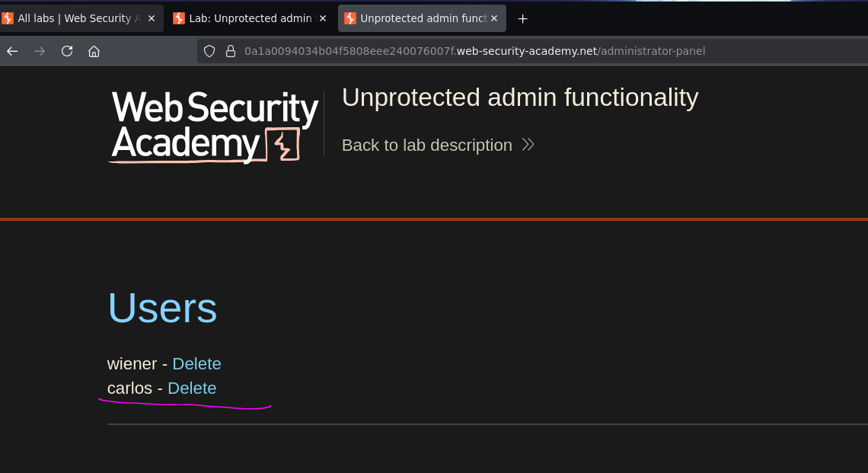Close the active Unprotected admin functionality tab
Screen dimensions: 868x473
(x=494, y=18)
